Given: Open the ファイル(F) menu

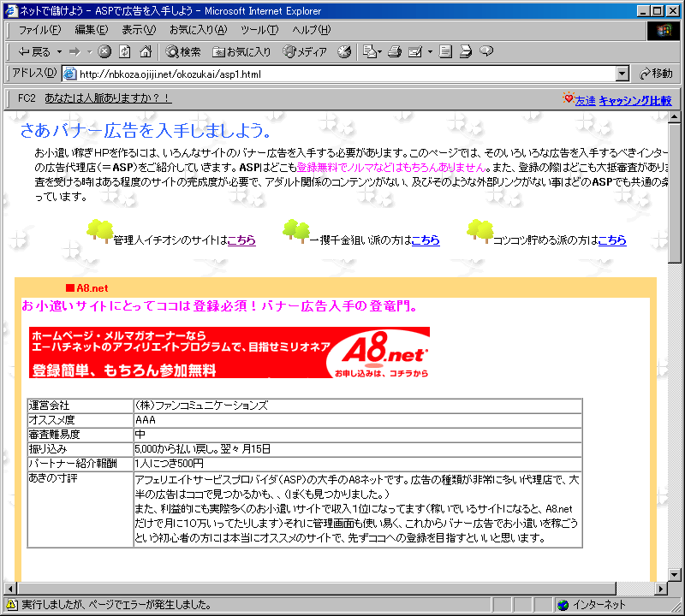Looking at the screenshot, I should tap(39, 30).
